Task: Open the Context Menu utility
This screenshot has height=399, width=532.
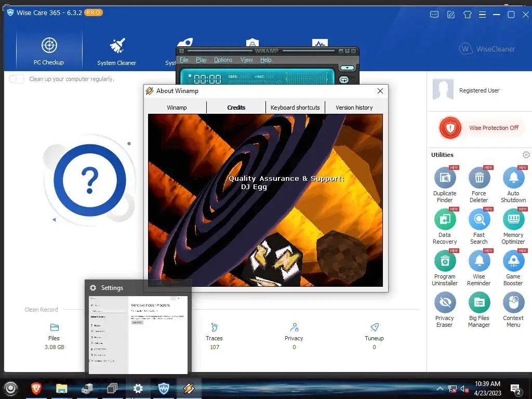Action: tap(513, 310)
